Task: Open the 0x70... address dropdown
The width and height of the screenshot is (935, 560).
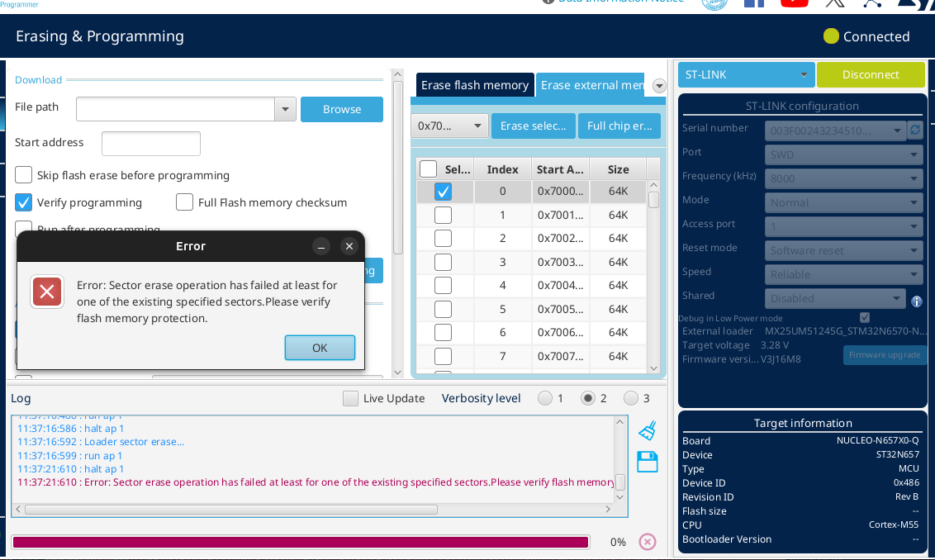Action: (x=449, y=126)
